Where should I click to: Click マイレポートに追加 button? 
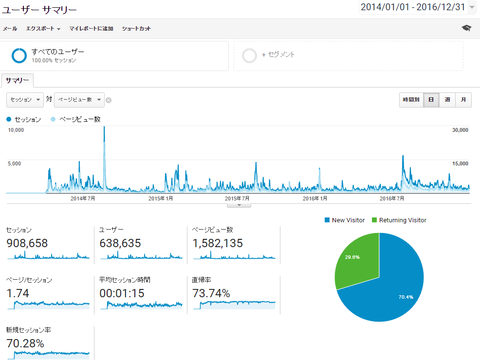point(91,29)
